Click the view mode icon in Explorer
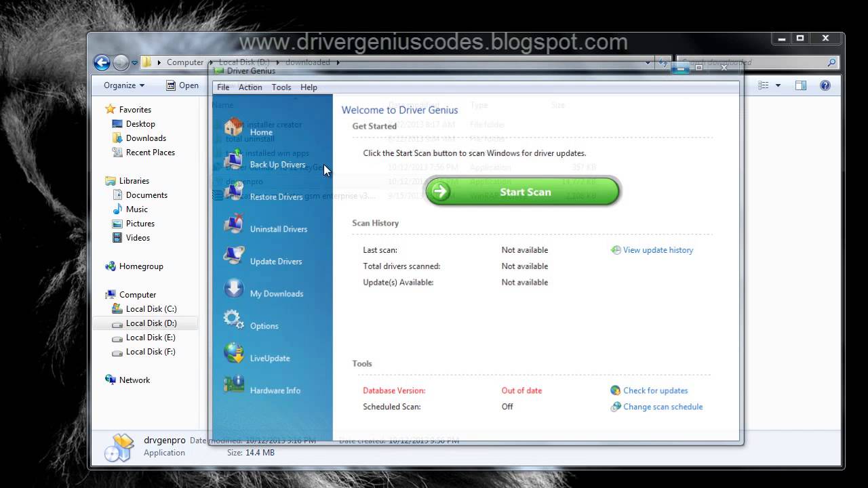This screenshot has height=488, width=868. click(764, 85)
